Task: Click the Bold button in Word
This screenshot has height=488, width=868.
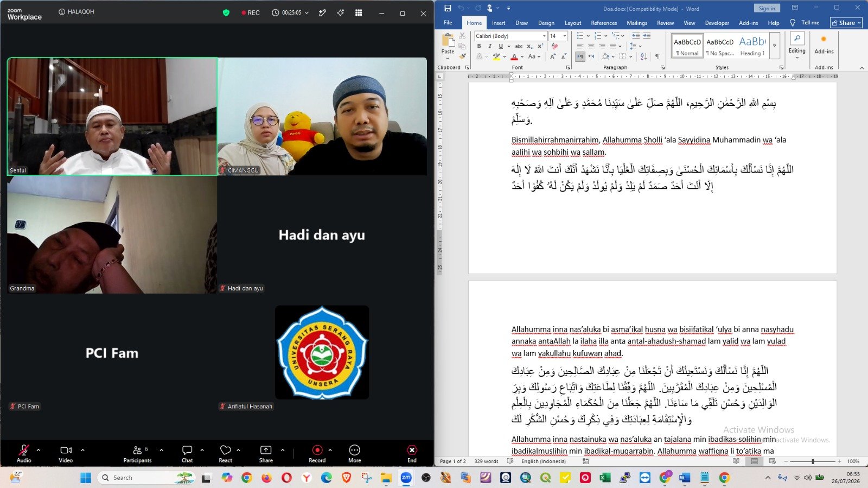Action: click(479, 46)
